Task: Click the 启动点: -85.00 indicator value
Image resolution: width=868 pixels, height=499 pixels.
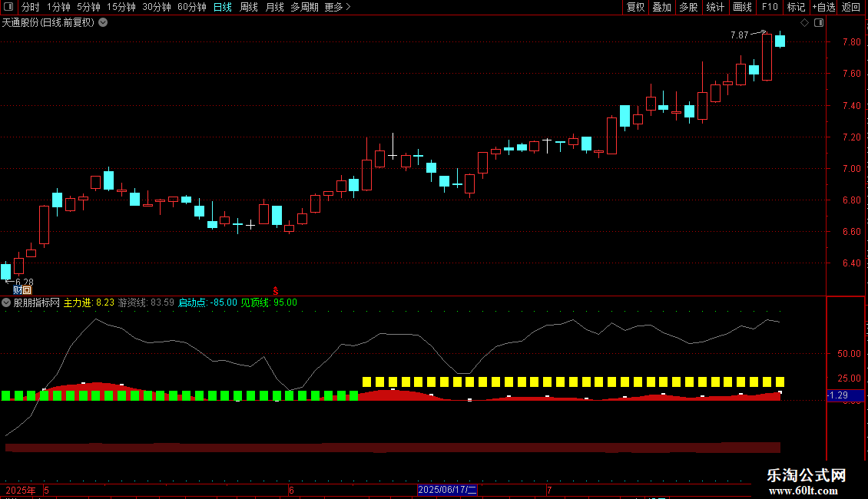Action: point(207,302)
